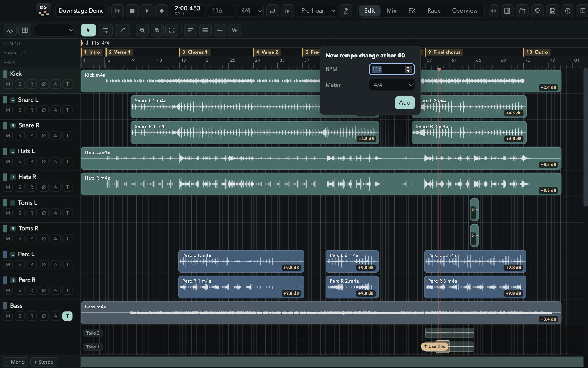
Task: Click the info icon in top bar
Action: (568, 11)
